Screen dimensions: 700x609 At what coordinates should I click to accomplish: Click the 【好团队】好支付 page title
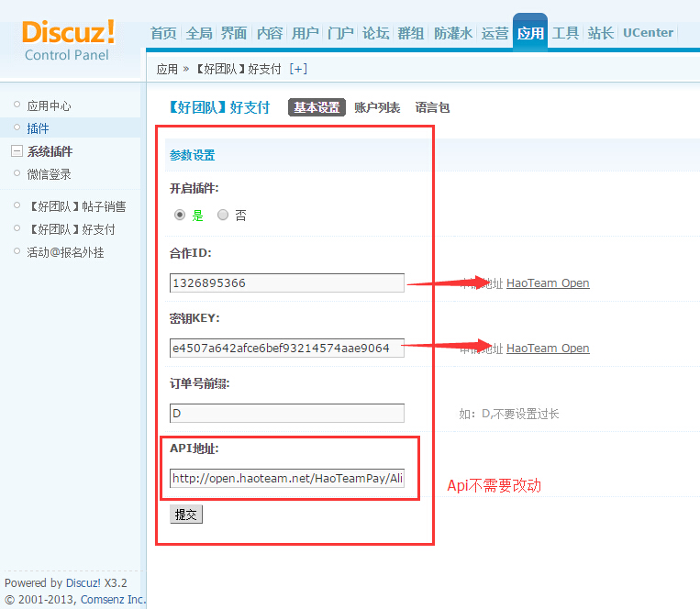219,107
